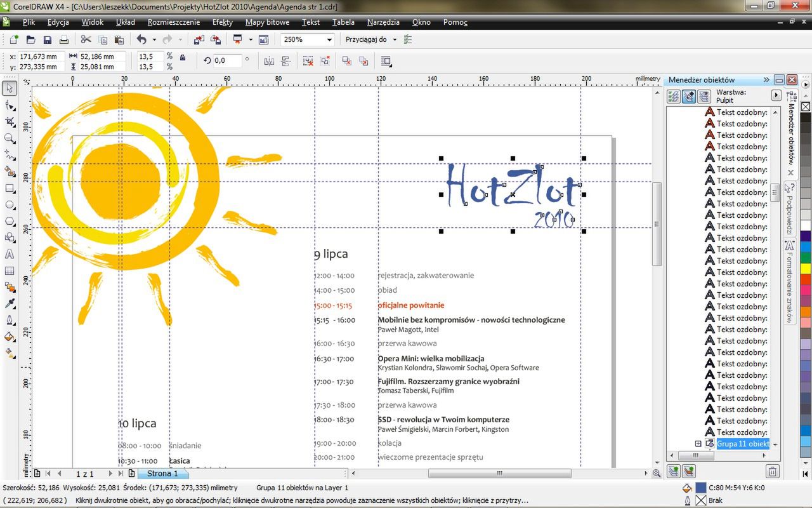Image resolution: width=812 pixels, height=508 pixels.
Task: Toggle the lock ratio padlock
Action: point(183,57)
